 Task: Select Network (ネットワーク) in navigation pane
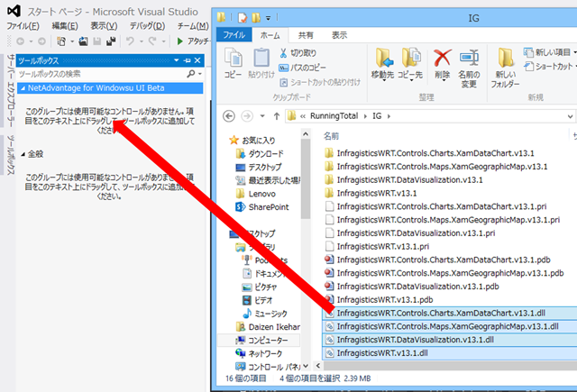(x=259, y=354)
